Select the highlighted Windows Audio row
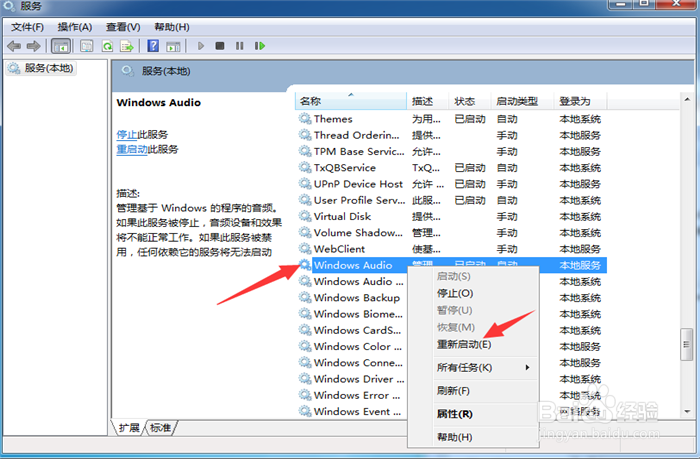This screenshot has height=459, width=700. coord(451,265)
